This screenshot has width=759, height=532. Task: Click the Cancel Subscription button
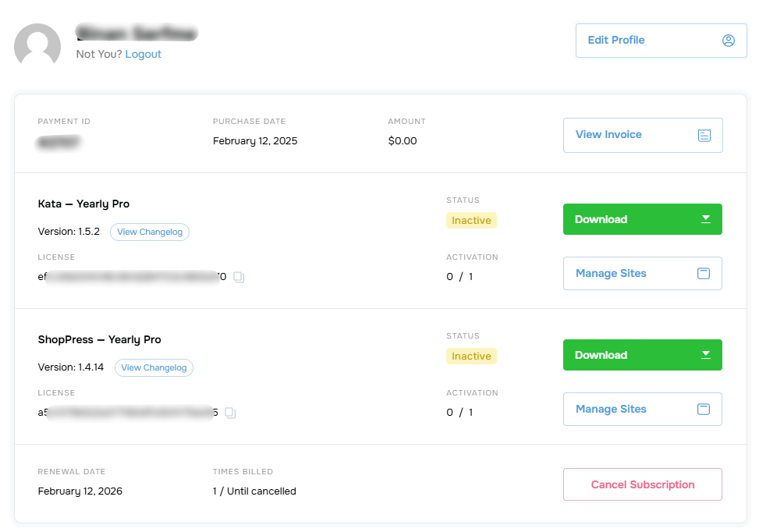click(x=642, y=484)
